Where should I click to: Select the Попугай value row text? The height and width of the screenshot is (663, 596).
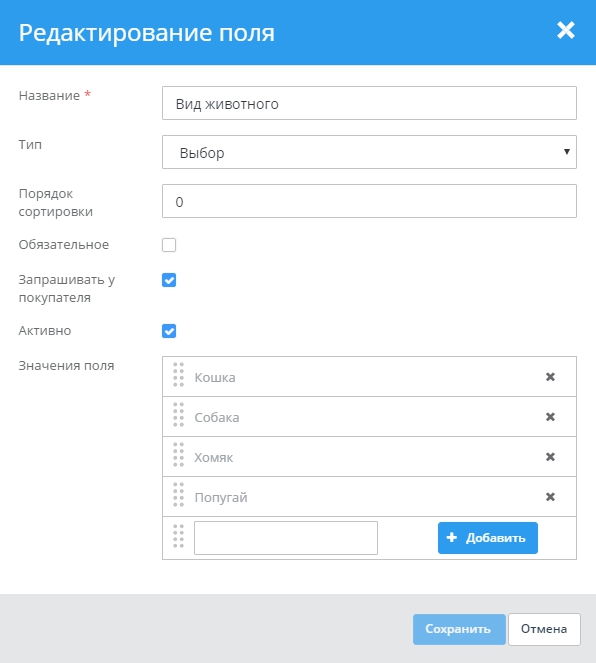tap(221, 498)
